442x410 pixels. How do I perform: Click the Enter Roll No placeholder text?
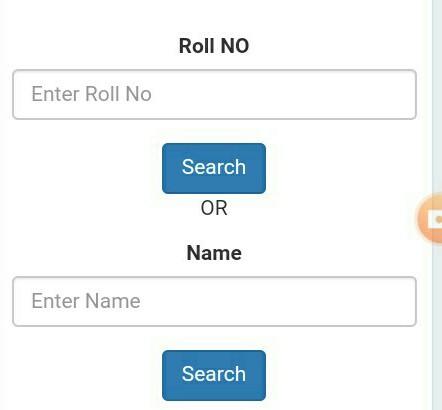tap(91, 94)
